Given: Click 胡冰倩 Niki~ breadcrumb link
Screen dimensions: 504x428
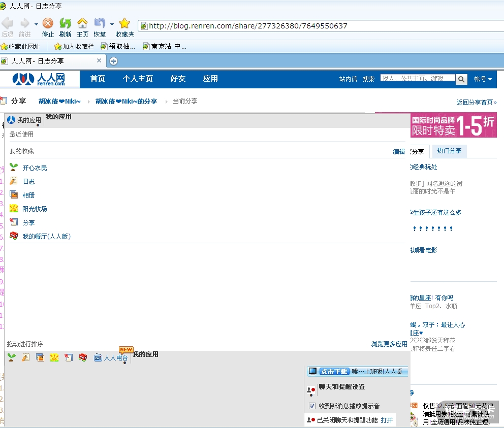Looking at the screenshot, I should pyautogui.click(x=59, y=101).
